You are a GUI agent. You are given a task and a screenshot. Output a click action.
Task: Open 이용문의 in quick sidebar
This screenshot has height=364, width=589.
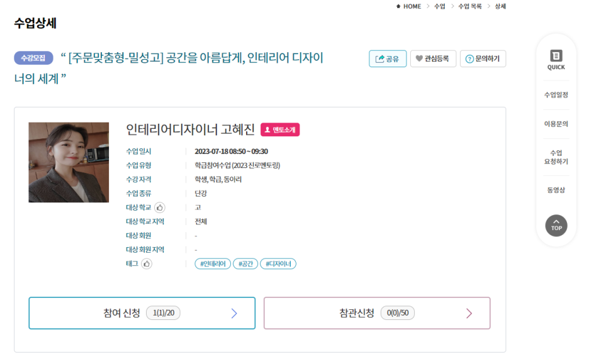pos(556,124)
